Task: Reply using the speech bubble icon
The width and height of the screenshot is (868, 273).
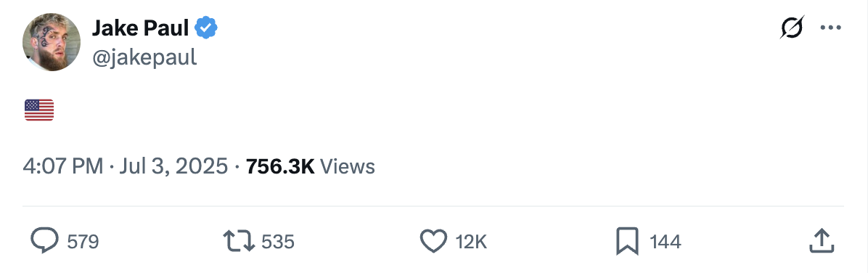Action: [x=44, y=242]
